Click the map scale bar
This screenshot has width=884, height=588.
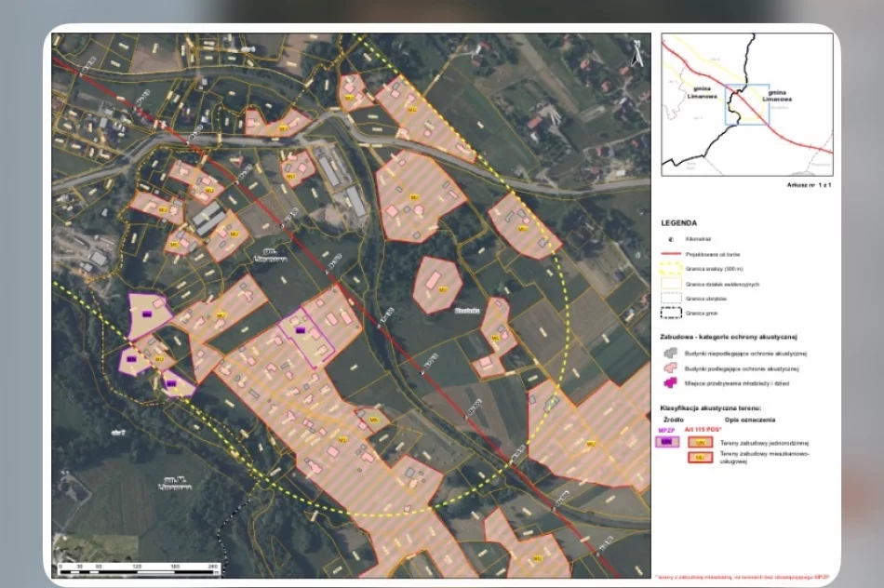coord(139,568)
